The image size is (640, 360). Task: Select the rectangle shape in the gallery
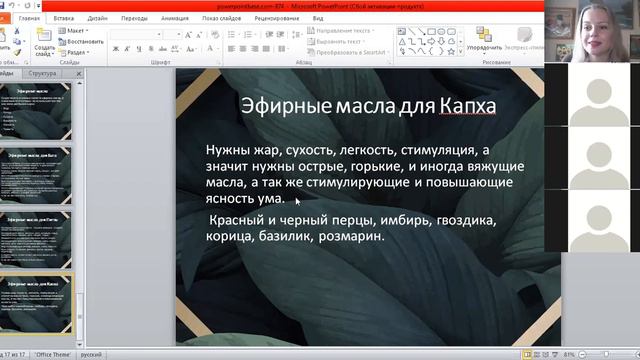(x=431, y=31)
